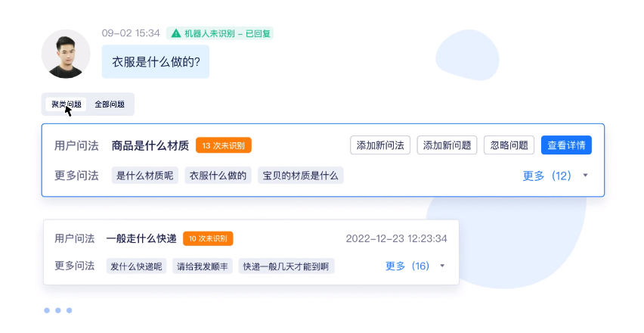This screenshot has height=333, width=644.
Task: Select the 衣服什么做的 phrasing tag
Action: (218, 176)
